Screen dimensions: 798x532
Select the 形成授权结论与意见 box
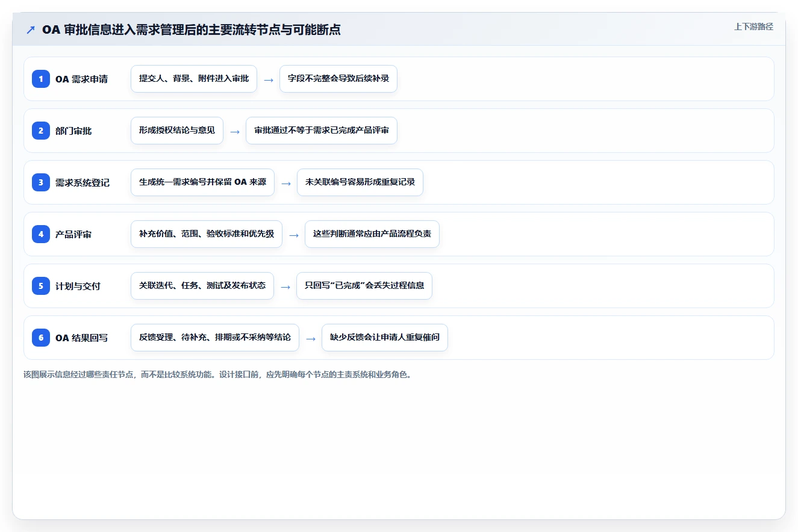click(x=177, y=131)
